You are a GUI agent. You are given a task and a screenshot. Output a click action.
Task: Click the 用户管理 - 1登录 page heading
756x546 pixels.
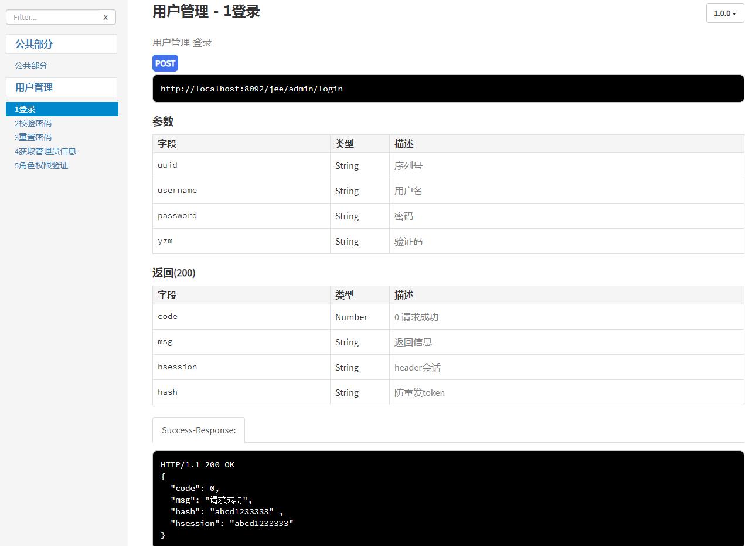206,11
